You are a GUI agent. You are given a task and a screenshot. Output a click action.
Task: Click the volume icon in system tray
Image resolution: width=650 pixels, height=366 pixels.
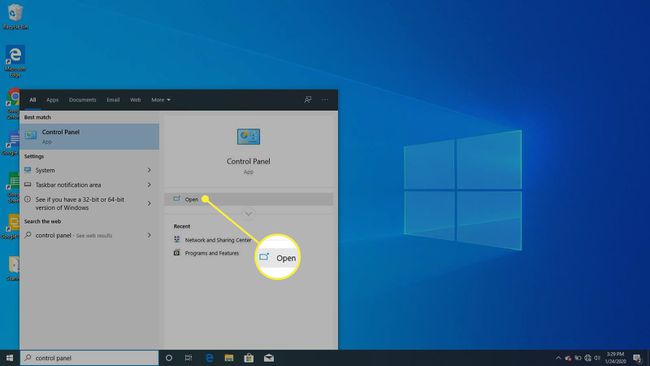[x=597, y=358]
